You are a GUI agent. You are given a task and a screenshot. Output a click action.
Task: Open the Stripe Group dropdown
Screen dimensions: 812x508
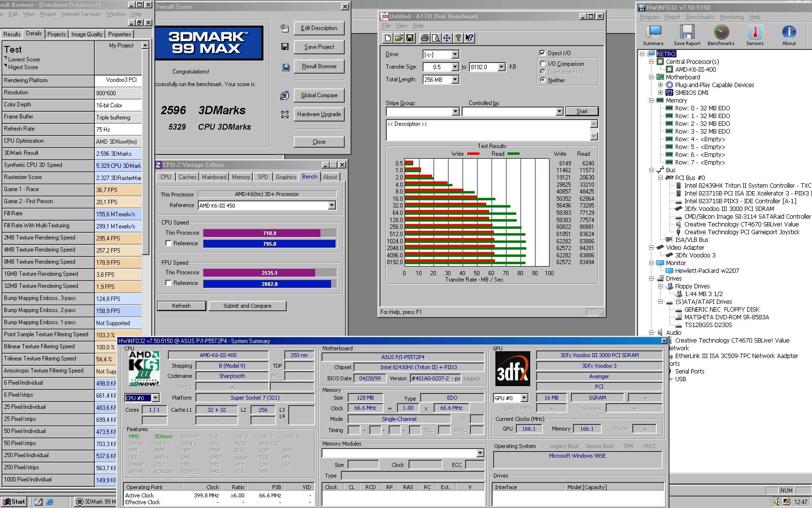pos(455,112)
